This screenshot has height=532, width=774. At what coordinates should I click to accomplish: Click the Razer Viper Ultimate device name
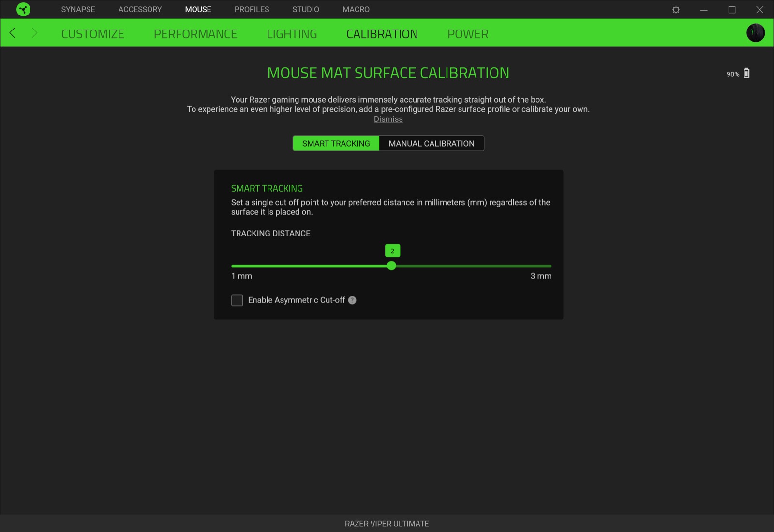(387, 524)
